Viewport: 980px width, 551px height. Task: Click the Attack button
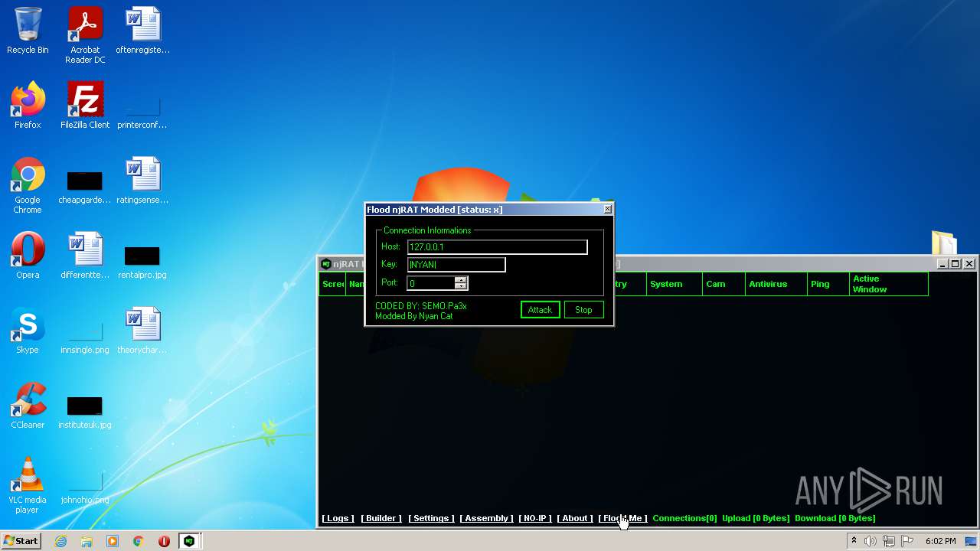coord(540,310)
